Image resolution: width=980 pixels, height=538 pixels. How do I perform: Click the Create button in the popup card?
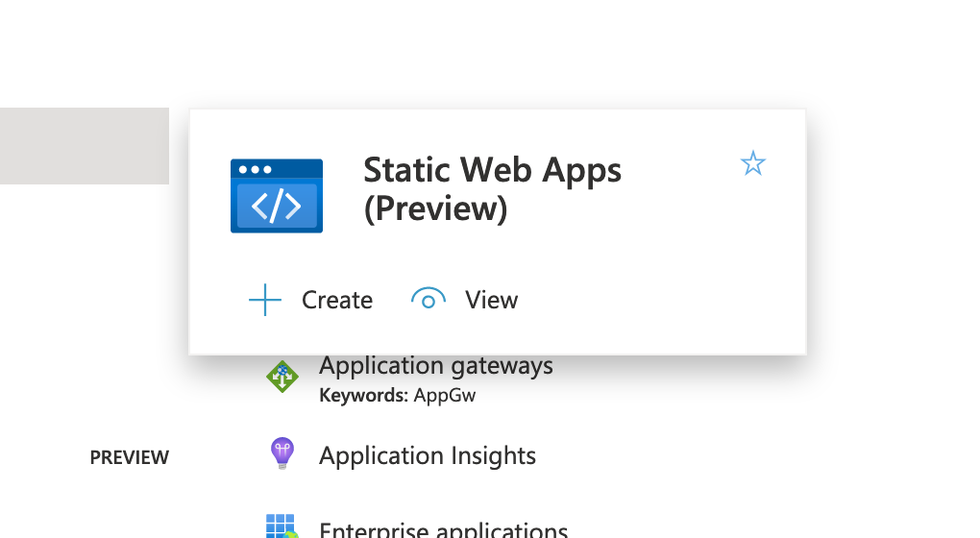coord(310,300)
